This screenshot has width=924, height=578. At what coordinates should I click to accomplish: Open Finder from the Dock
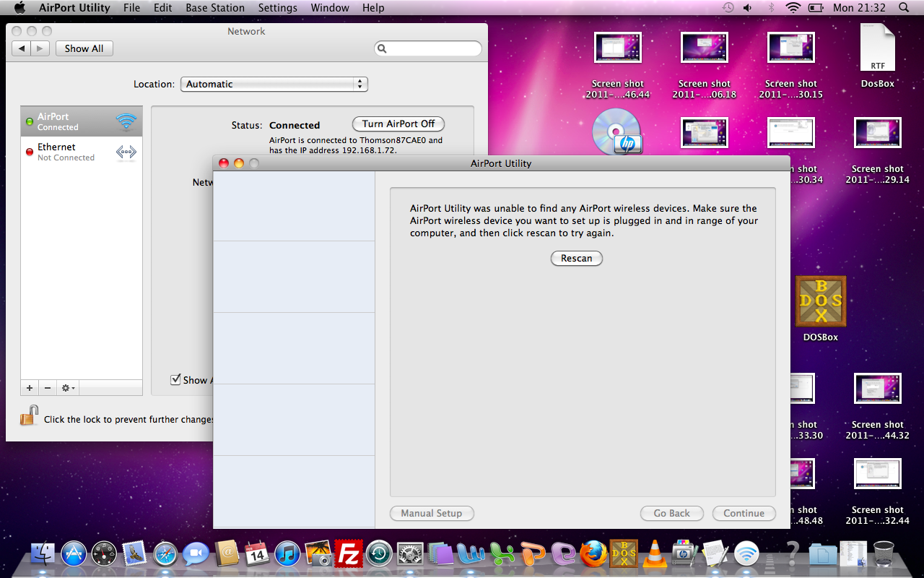43,554
